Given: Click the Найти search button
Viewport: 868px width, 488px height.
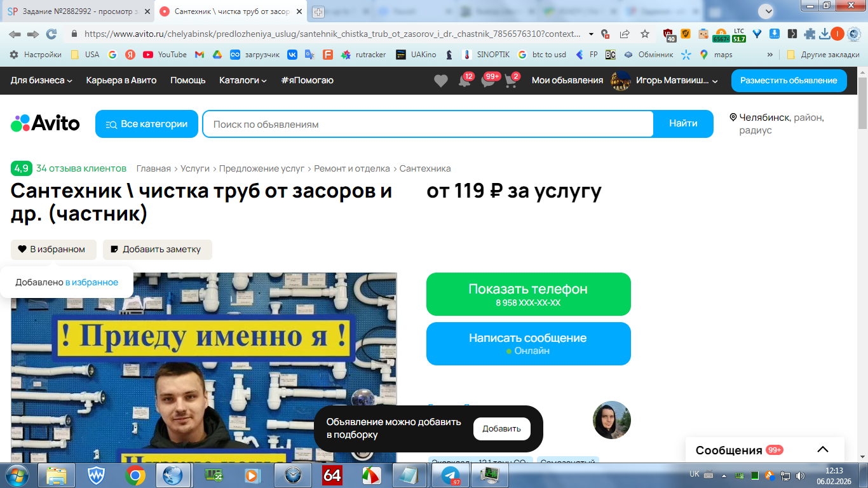Looking at the screenshot, I should (683, 124).
